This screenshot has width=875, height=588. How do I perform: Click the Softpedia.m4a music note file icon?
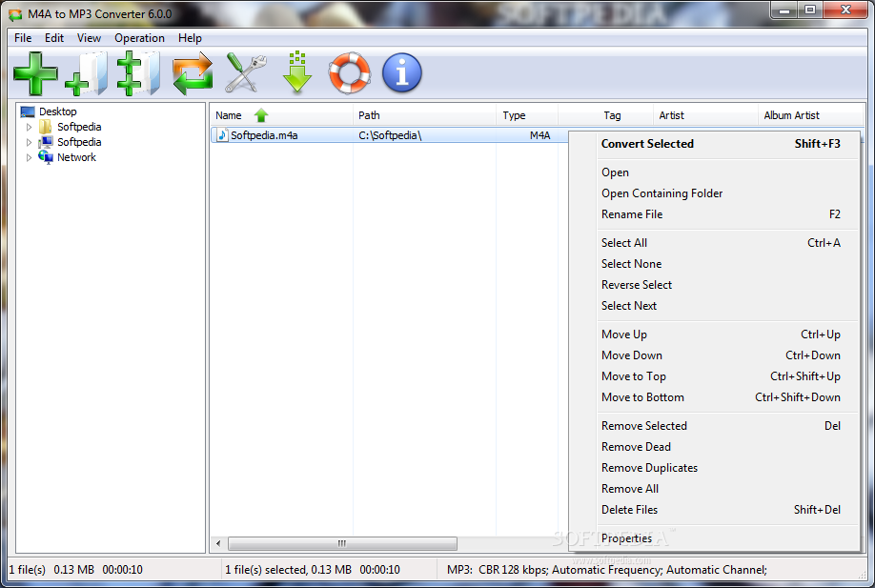(223, 135)
